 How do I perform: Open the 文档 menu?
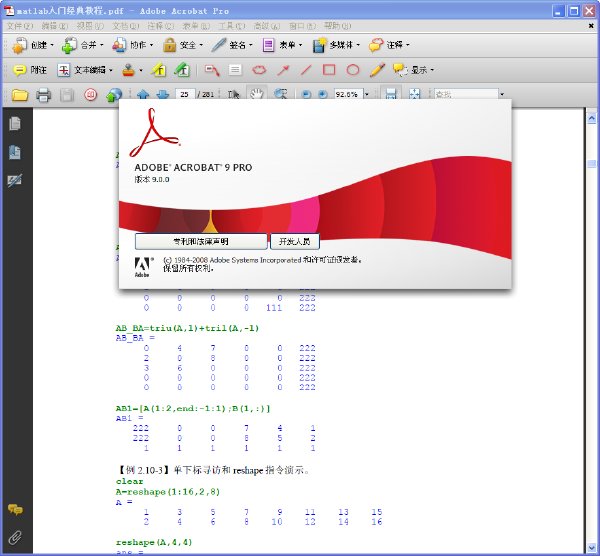pyautogui.click(x=126, y=26)
